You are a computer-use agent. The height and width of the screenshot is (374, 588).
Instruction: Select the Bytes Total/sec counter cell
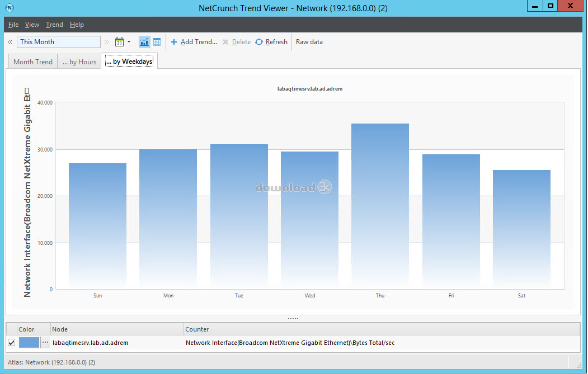(x=290, y=343)
